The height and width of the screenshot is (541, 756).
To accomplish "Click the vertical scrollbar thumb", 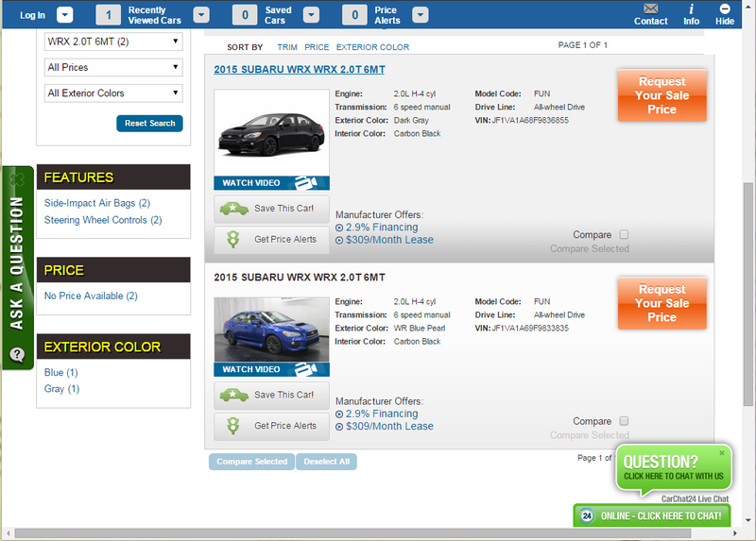I will pyautogui.click(x=747, y=295).
